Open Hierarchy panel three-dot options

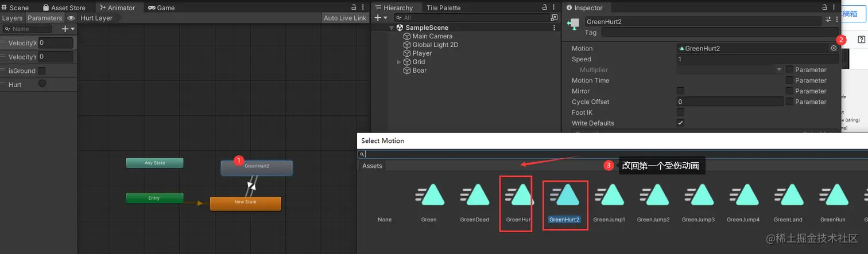(553, 7)
